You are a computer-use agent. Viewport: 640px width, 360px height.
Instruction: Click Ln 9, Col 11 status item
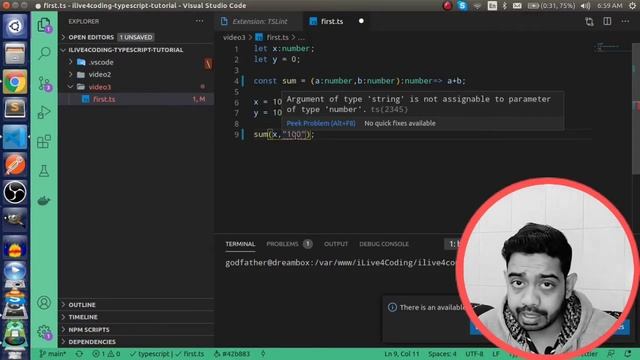point(401,354)
